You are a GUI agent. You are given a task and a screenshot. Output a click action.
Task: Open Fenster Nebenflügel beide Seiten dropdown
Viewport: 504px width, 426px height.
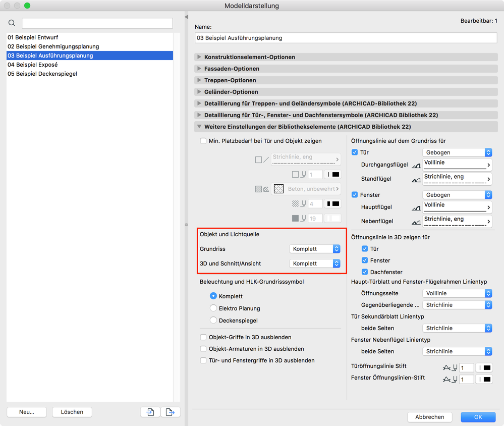click(x=457, y=351)
